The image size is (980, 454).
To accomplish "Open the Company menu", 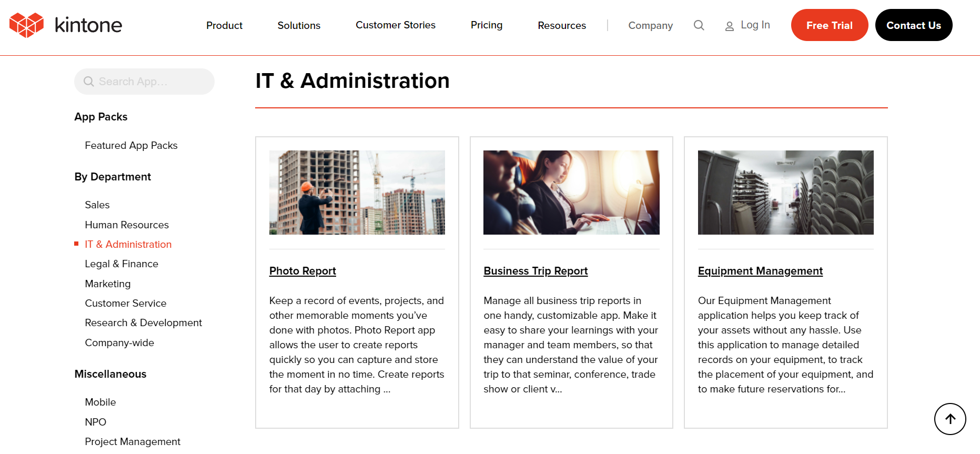I will (x=650, y=25).
